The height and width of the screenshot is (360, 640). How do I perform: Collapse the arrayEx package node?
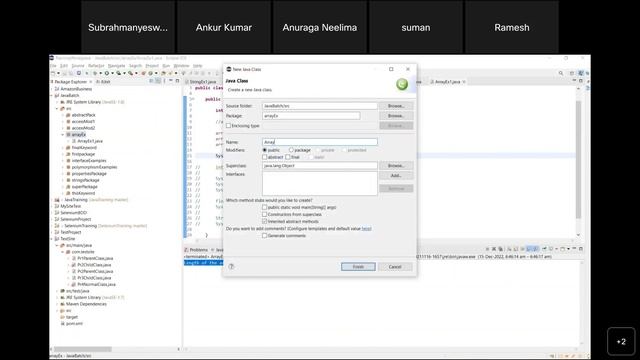click(63, 135)
